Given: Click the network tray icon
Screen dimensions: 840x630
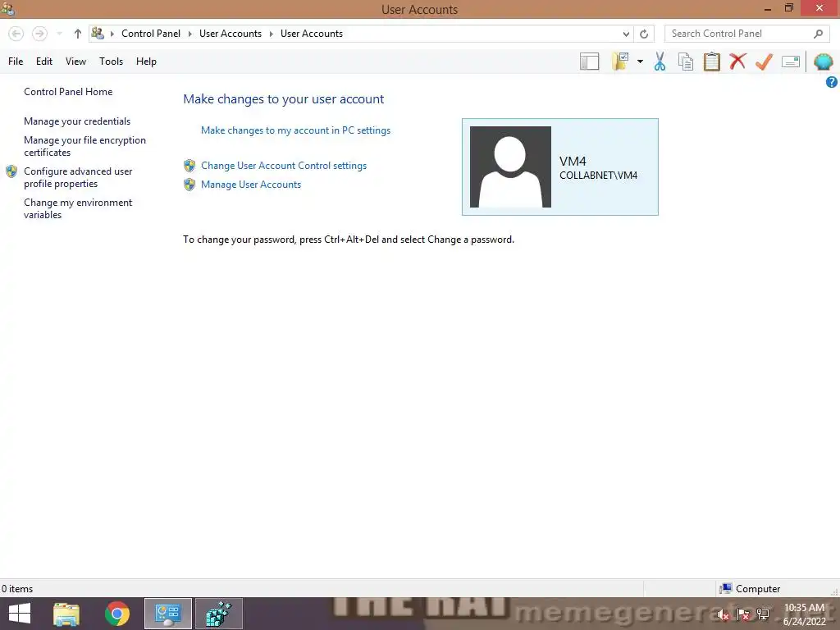Looking at the screenshot, I should [x=763, y=614].
